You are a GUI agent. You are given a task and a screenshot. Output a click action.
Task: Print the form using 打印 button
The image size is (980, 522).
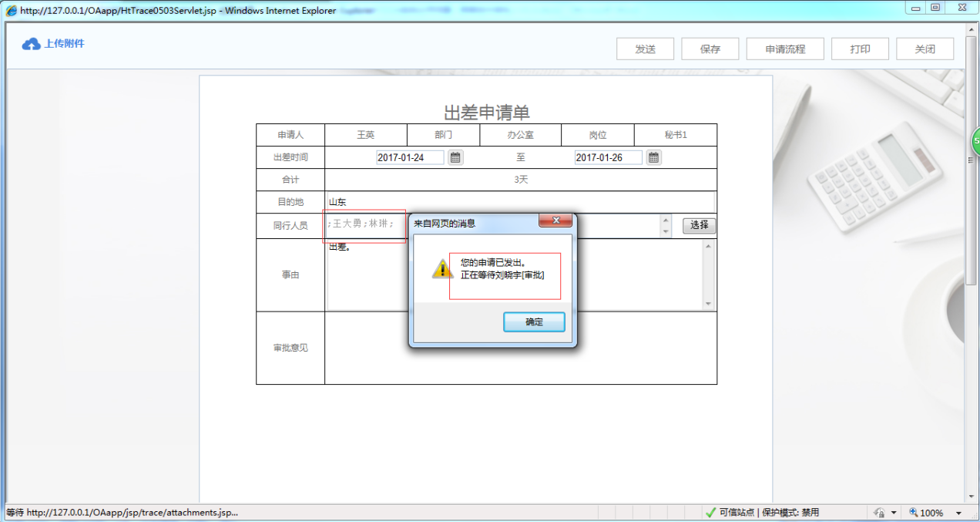(860, 48)
